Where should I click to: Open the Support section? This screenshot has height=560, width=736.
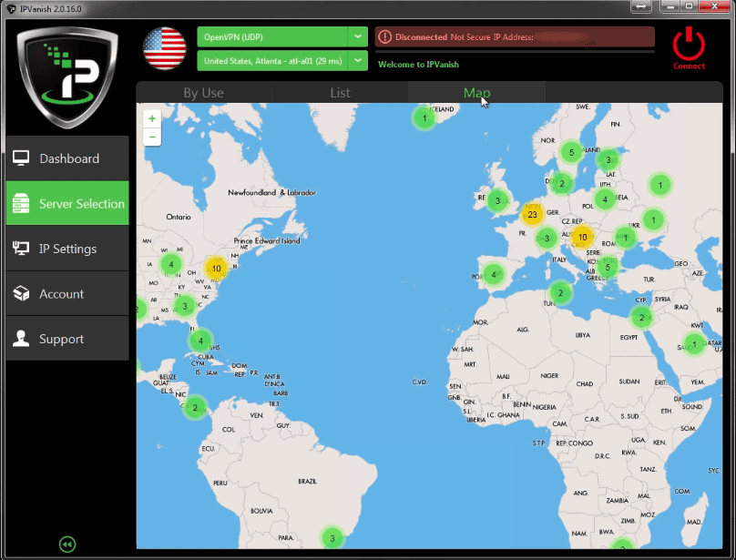(67, 339)
